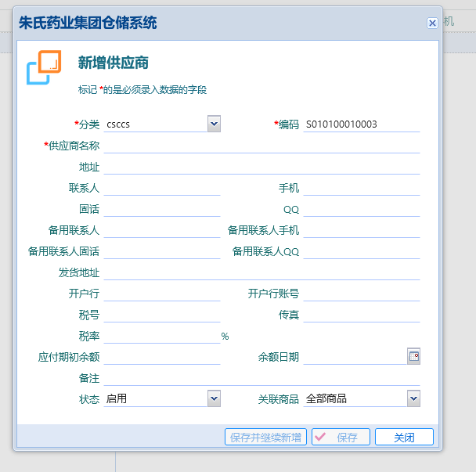This screenshot has height=472, width=476.
Task: Click the 保存 button
Action: click(x=341, y=438)
